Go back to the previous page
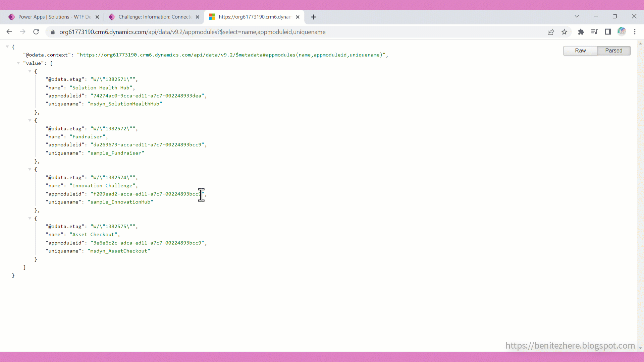 9,32
